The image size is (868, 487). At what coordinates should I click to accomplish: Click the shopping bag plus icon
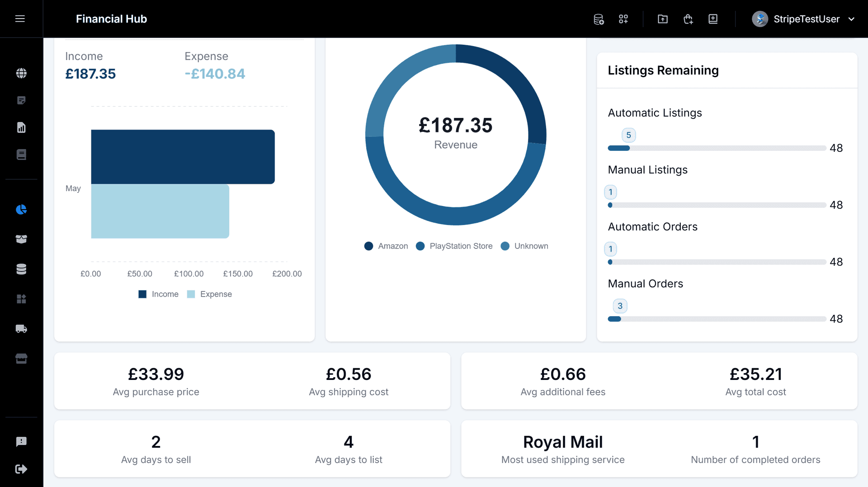pos(688,19)
